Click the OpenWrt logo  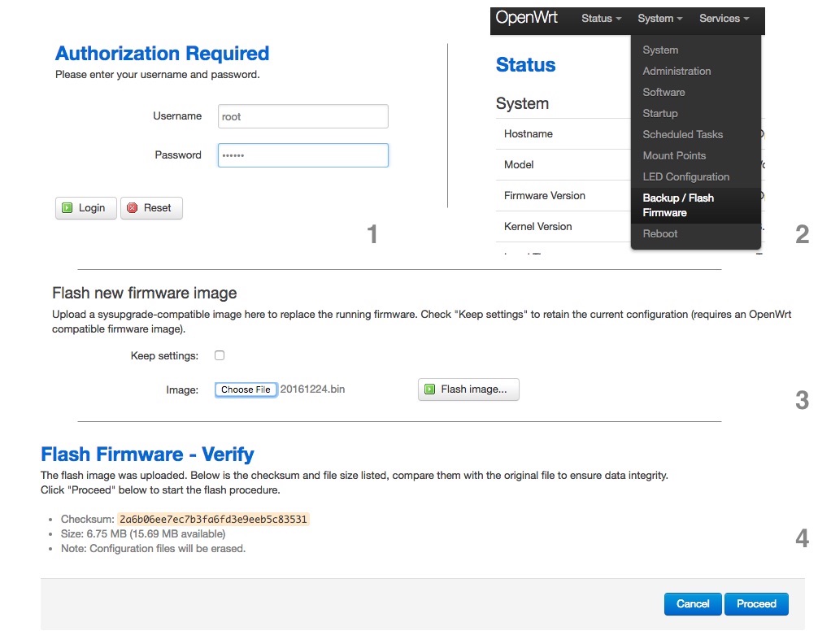tap(526, 18)
